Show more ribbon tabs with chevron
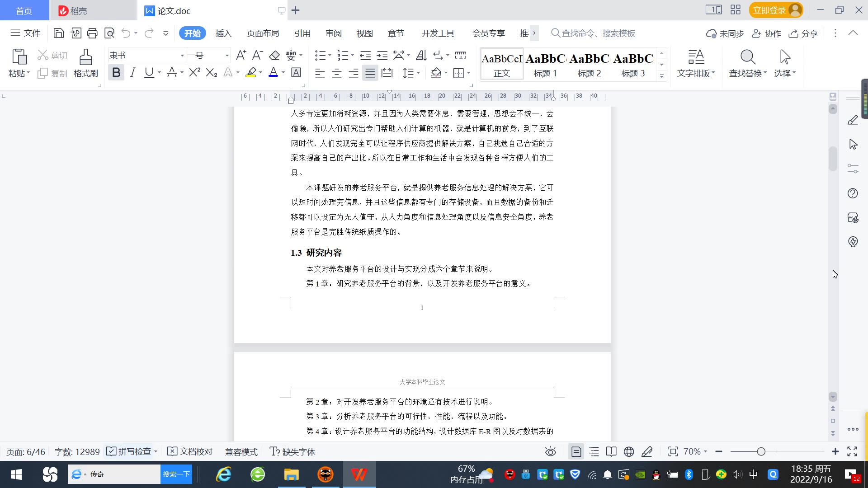 (534, 33)
